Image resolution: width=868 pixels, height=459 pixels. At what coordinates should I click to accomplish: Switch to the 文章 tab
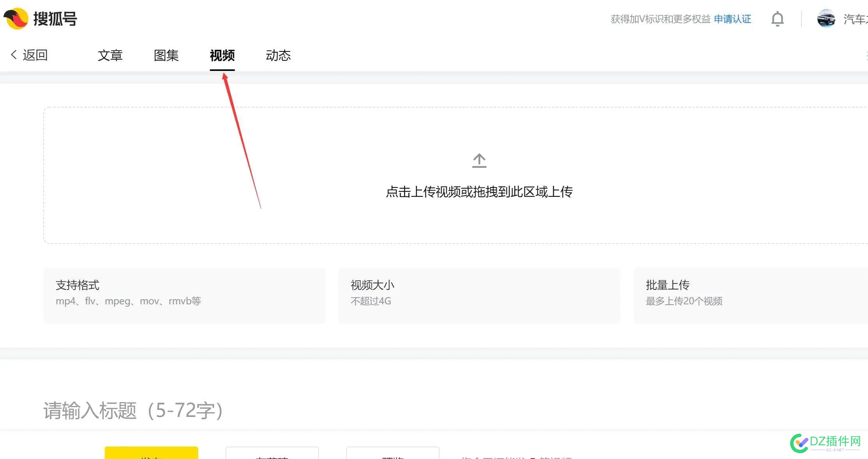(111, 55)
